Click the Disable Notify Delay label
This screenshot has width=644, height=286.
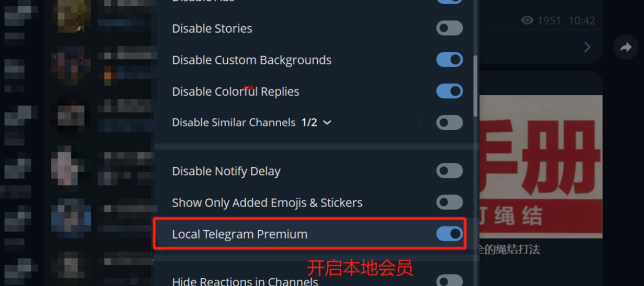click(226, 171)
